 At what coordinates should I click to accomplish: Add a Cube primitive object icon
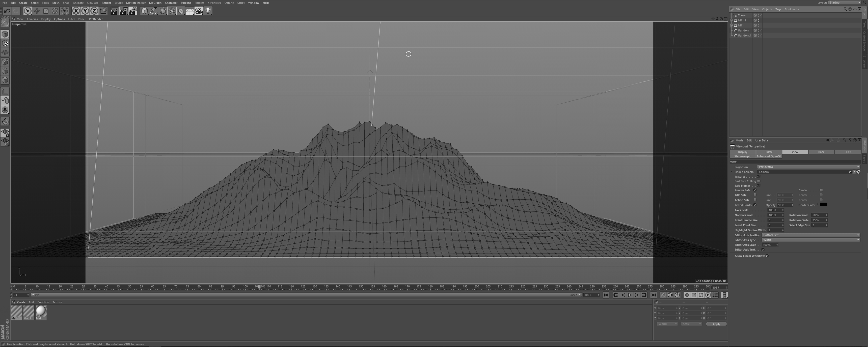145,11
